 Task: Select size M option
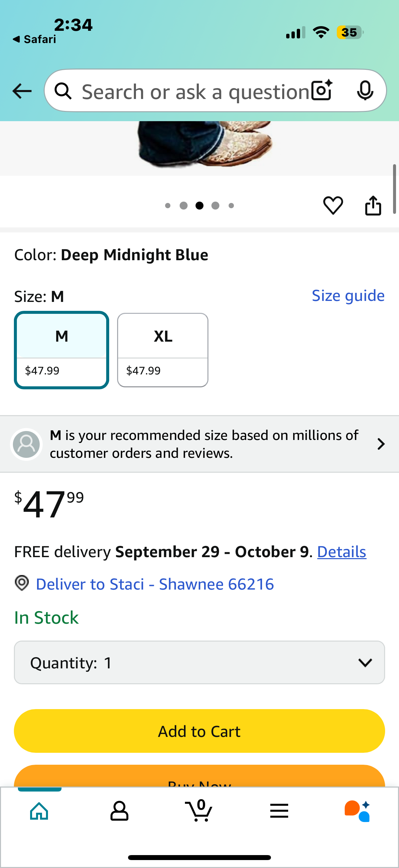62,350
